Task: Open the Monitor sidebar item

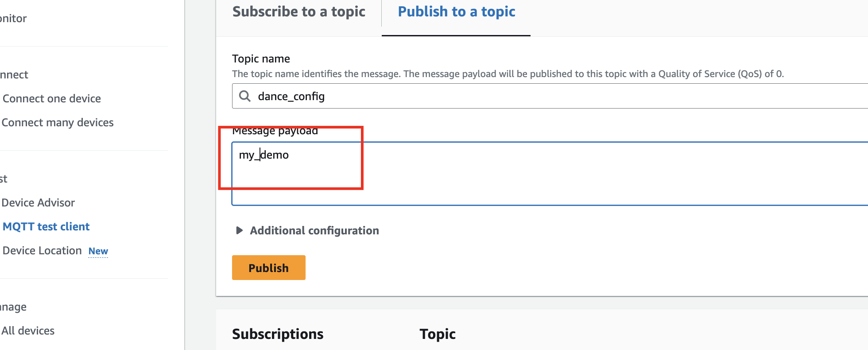Action: pos(13,18)
